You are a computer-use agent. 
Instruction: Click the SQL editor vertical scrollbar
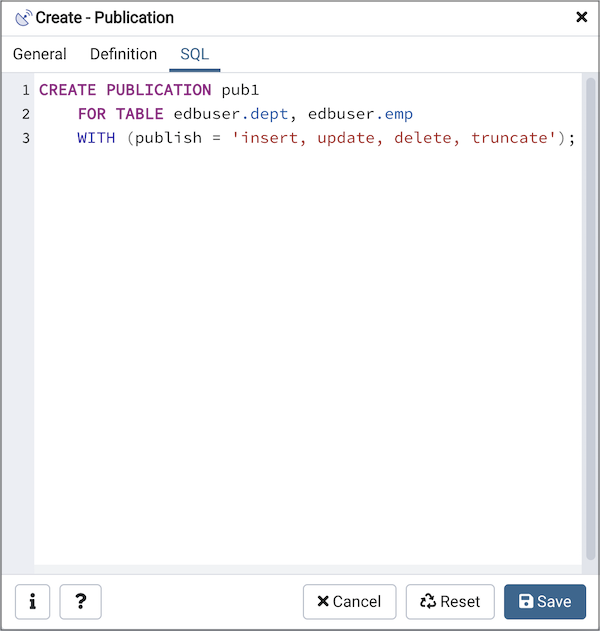point(590,319)
